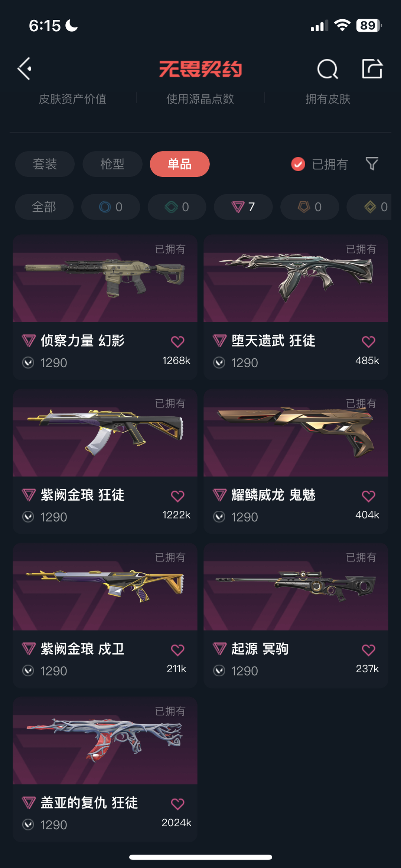Switch to the 枪型 tab

tap(112, 164)
